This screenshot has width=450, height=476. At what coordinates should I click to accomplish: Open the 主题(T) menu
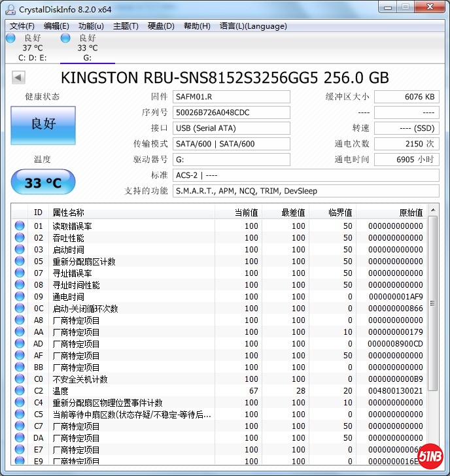tap(126, 26)
